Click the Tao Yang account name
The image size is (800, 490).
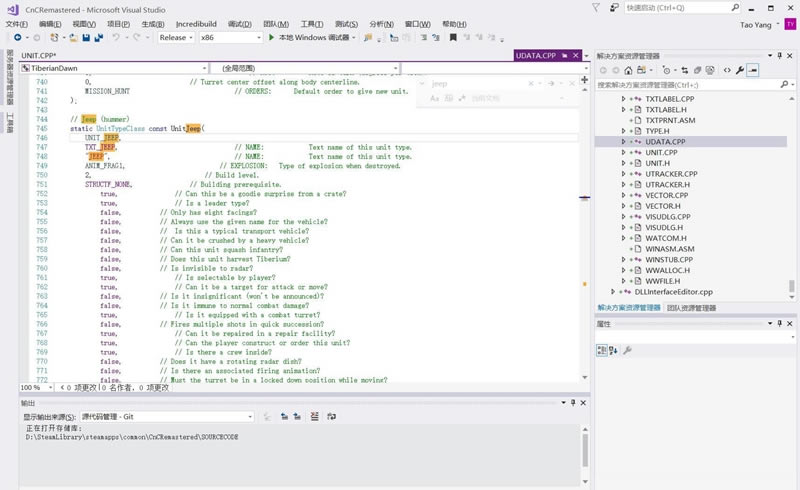(x=756, y=24)
